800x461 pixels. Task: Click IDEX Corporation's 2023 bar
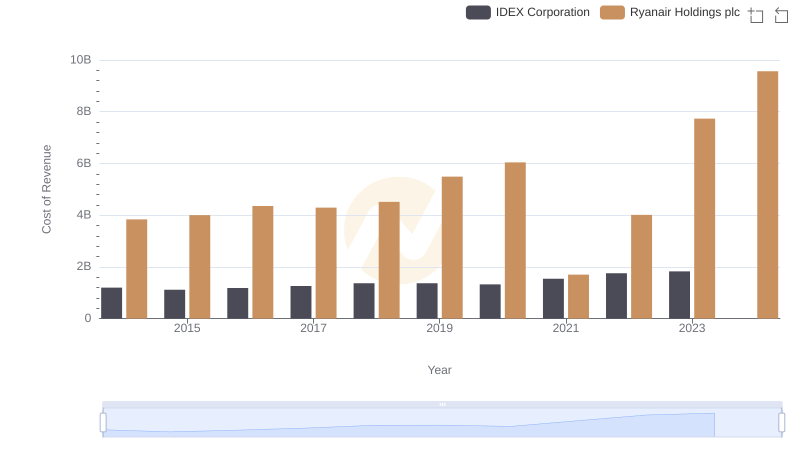click(x=679, y=295)
